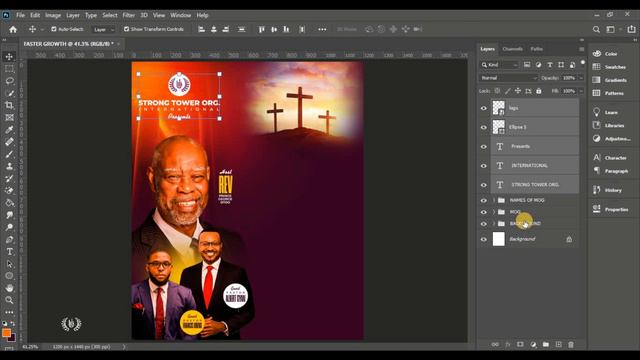This screenshot has height=360, width=640.
Task: Select the Path Selection tool
Action: (9, 264)
